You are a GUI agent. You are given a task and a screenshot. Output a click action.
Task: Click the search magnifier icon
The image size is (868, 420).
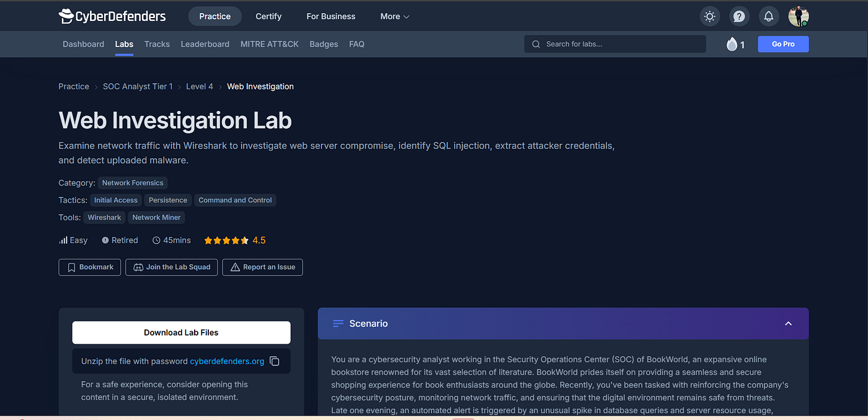pos(536,44)
